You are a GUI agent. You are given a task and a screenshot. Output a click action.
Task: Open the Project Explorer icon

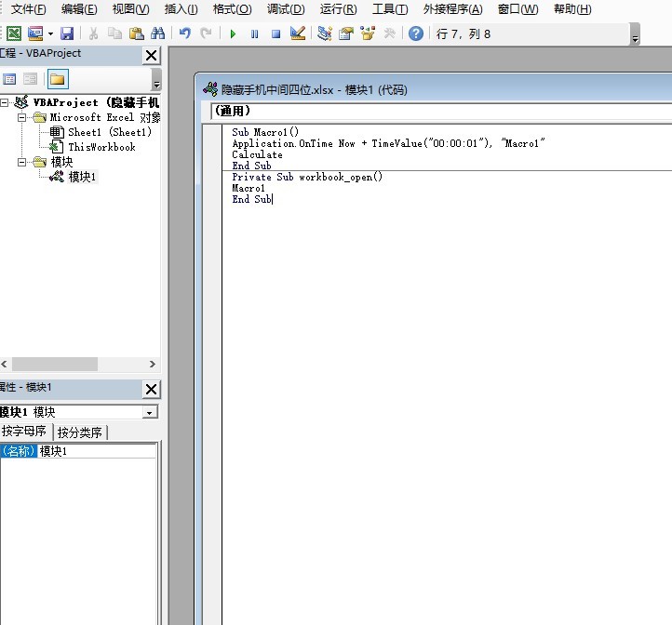pos(325,33)
